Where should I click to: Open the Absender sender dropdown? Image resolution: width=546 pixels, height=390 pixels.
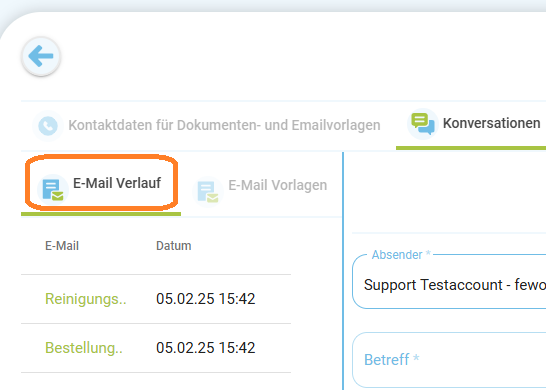(449, 282)
